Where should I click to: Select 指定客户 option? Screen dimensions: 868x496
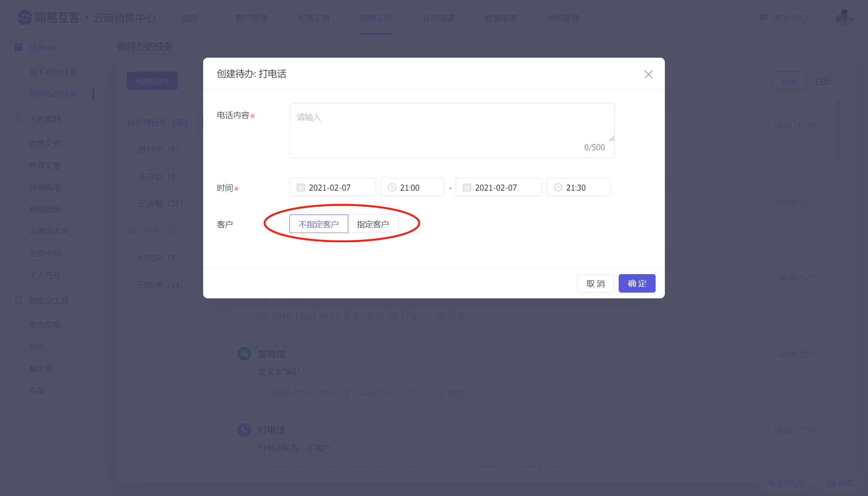(373, 224)
